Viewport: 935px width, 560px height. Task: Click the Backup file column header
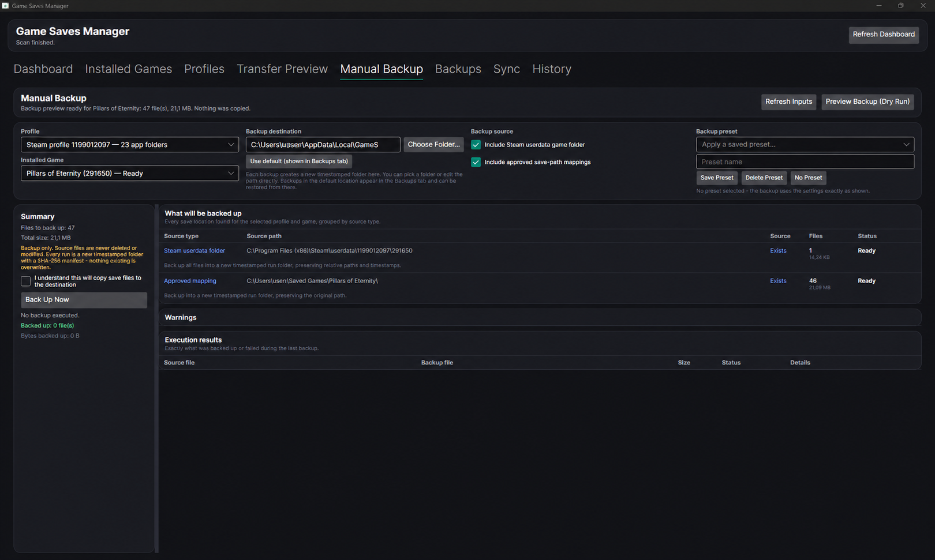tap(437, 363)
